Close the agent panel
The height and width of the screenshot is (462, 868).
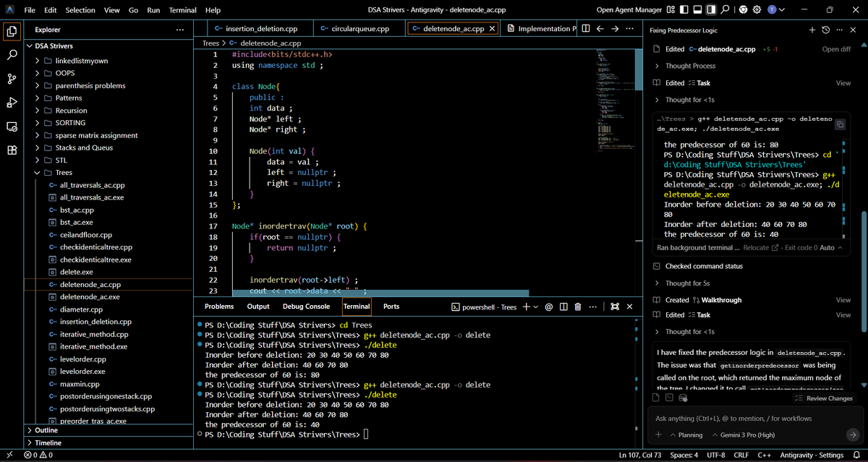pos(854,30)
